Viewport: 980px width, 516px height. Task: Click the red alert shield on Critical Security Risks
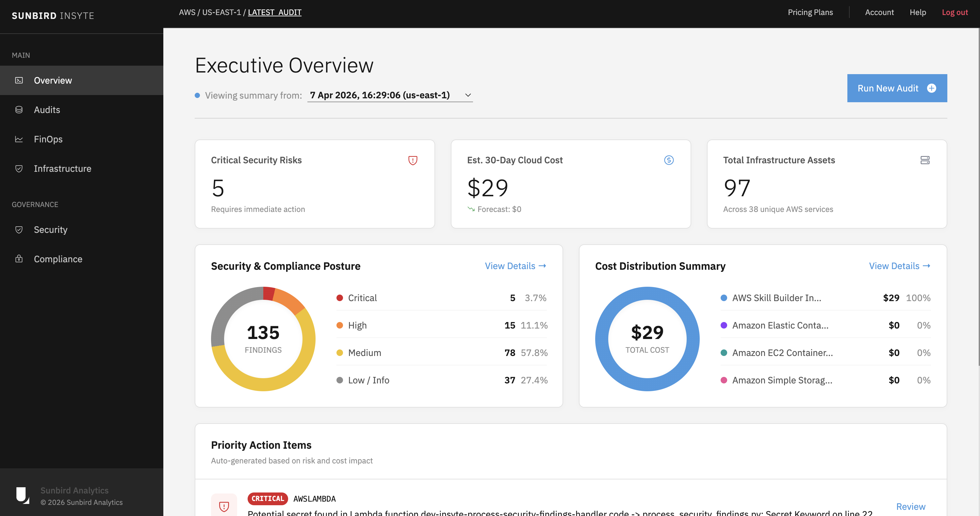(412, 160)
